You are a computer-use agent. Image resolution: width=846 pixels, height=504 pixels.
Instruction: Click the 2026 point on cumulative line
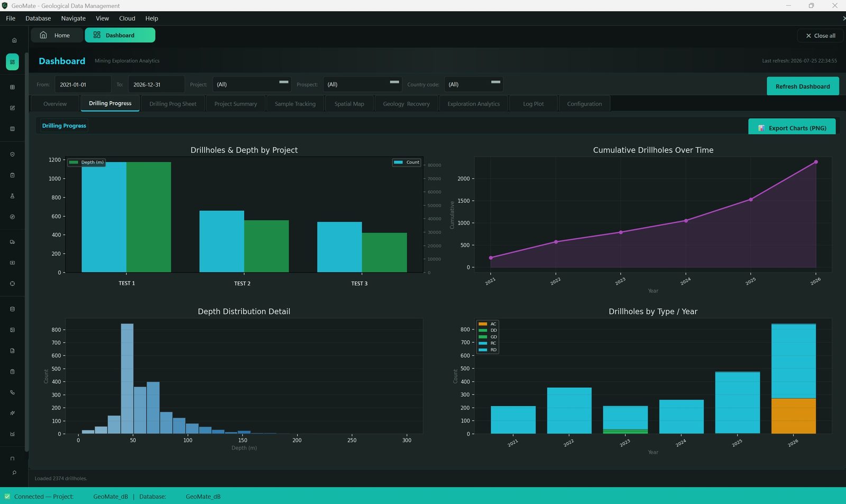coord(816,162)
